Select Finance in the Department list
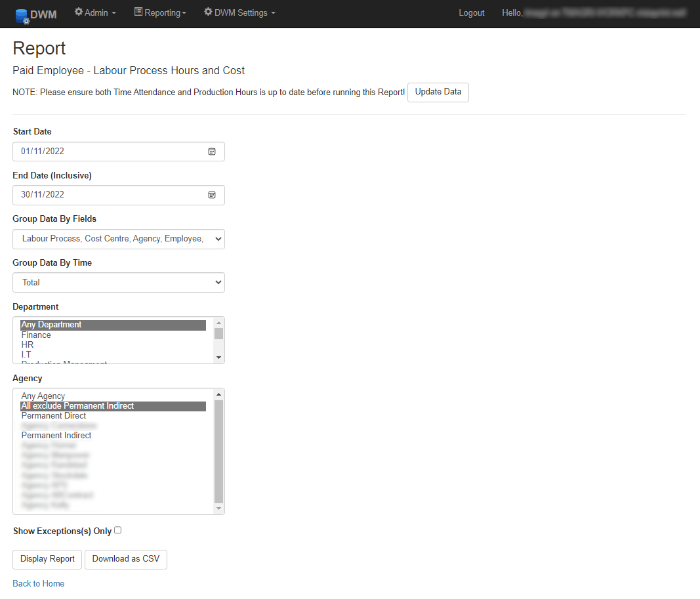 (x=113, y=335)
